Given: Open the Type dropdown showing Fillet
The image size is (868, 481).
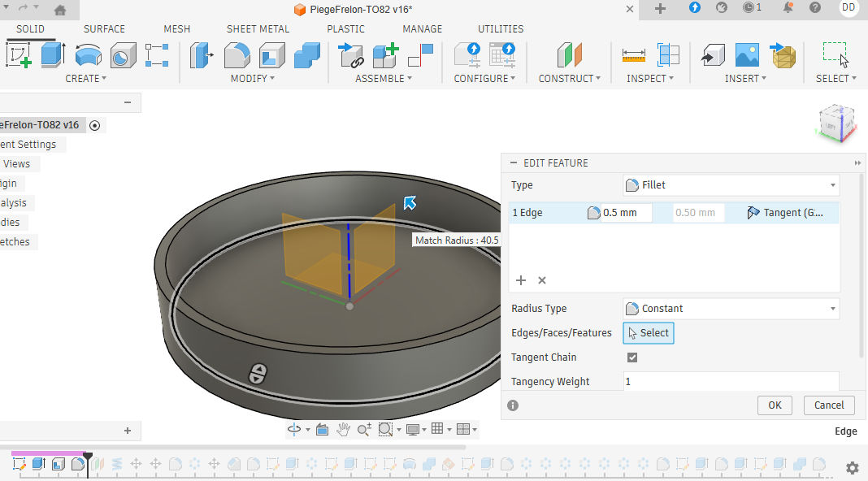Looking at the screenshot, I should [730, 185].
